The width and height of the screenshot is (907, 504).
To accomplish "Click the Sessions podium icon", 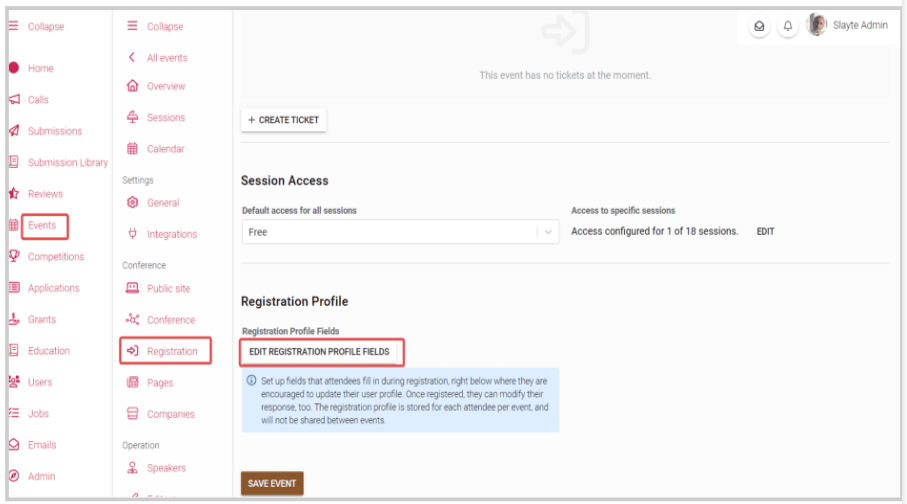I will point(132,117).
